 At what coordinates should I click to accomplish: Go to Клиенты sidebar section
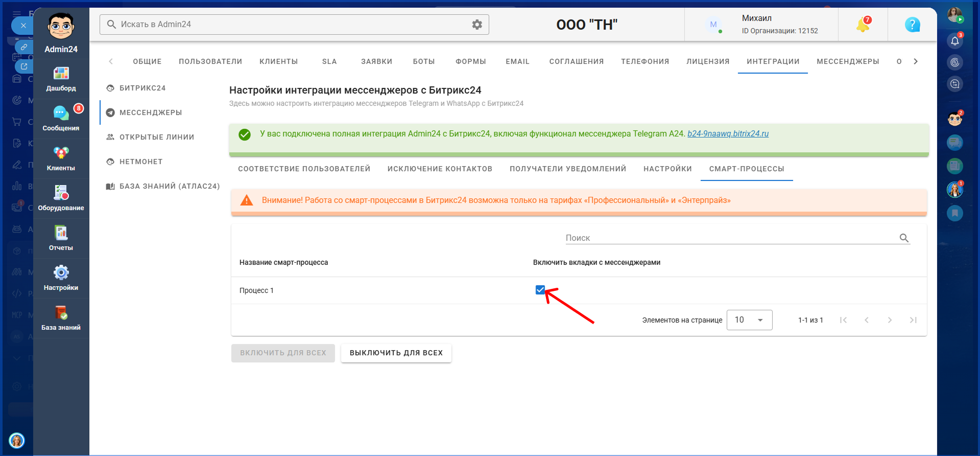(x=61, y=158)
